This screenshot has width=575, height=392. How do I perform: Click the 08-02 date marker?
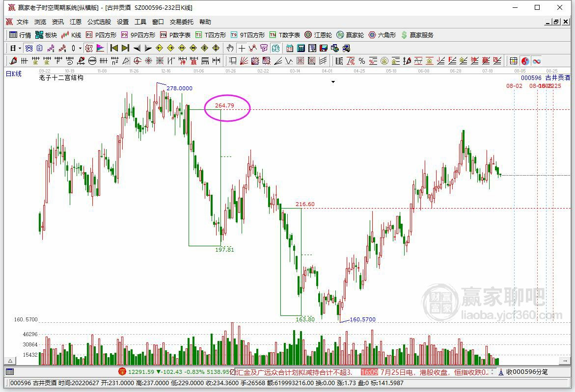coord(514,86)
